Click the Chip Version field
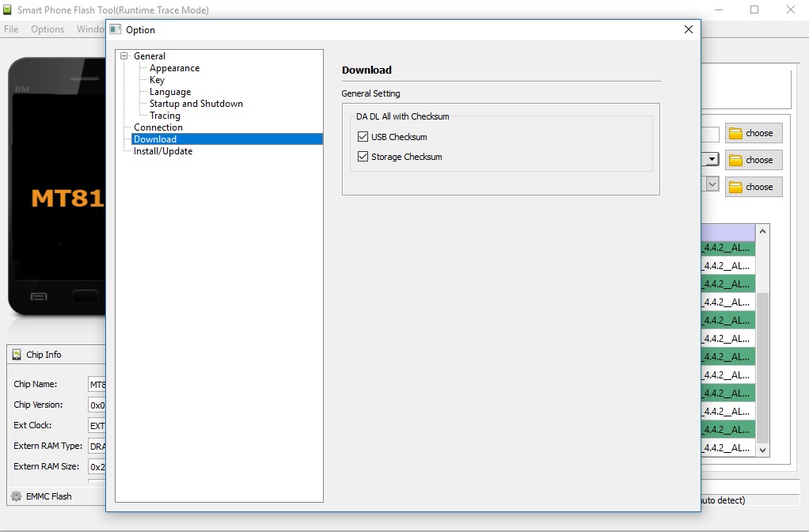This screenshot has height=532, width=809. click(x=97, y=405)
